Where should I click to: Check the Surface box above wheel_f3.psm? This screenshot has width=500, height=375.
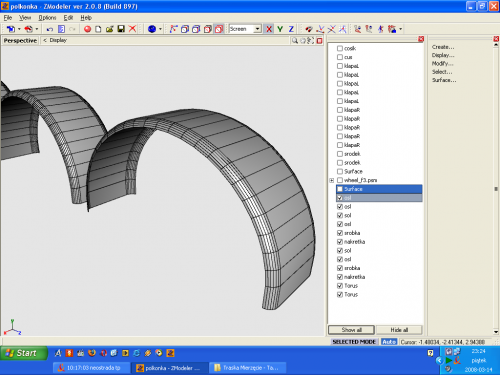click(x=340, y=171)
